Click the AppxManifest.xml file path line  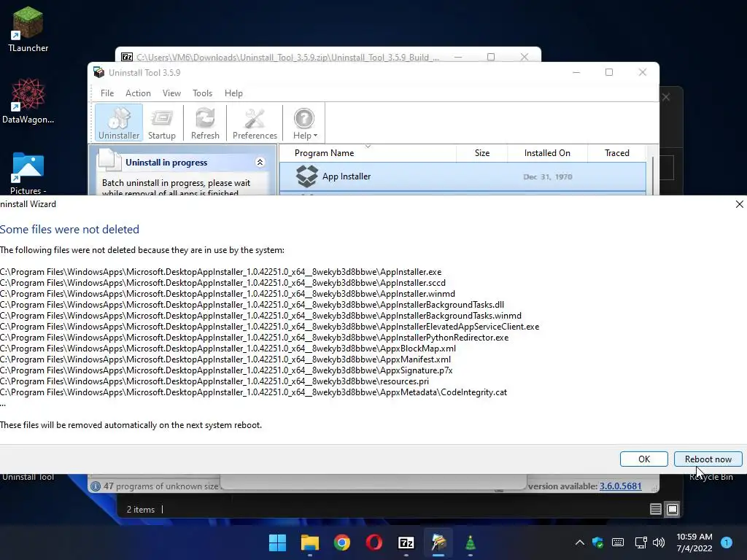[x=225, y=359]
